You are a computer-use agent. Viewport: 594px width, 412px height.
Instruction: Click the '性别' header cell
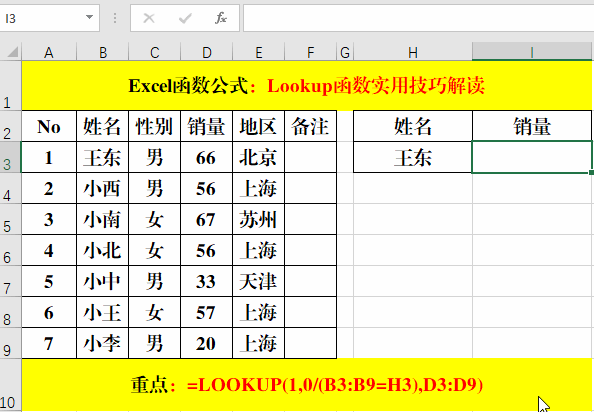coord(155,126)
